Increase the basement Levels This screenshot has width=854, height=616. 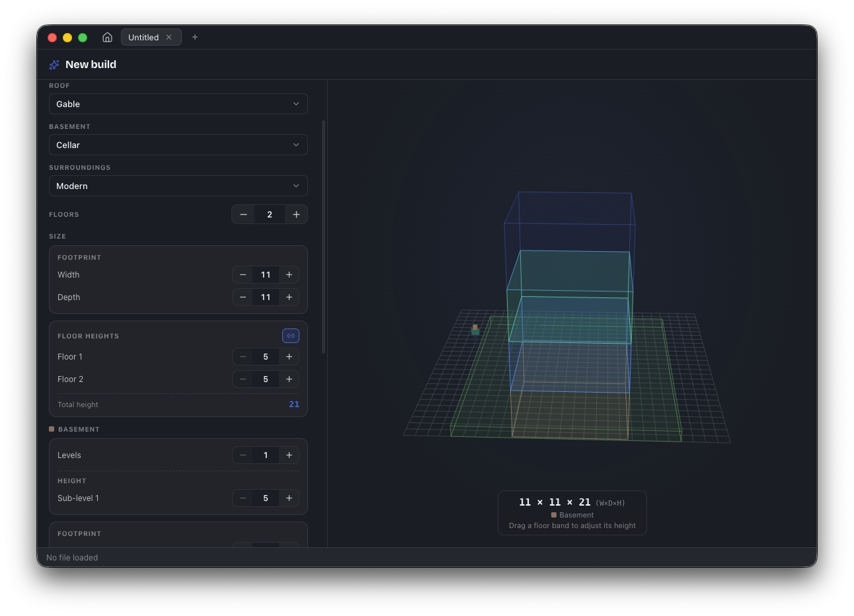[289, 455]
